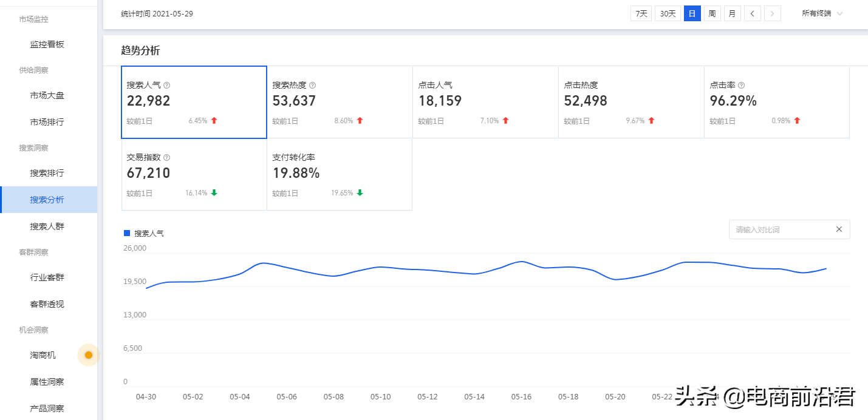
Task: Click the 请输入对比词 input field
Action: click(779, 229)
